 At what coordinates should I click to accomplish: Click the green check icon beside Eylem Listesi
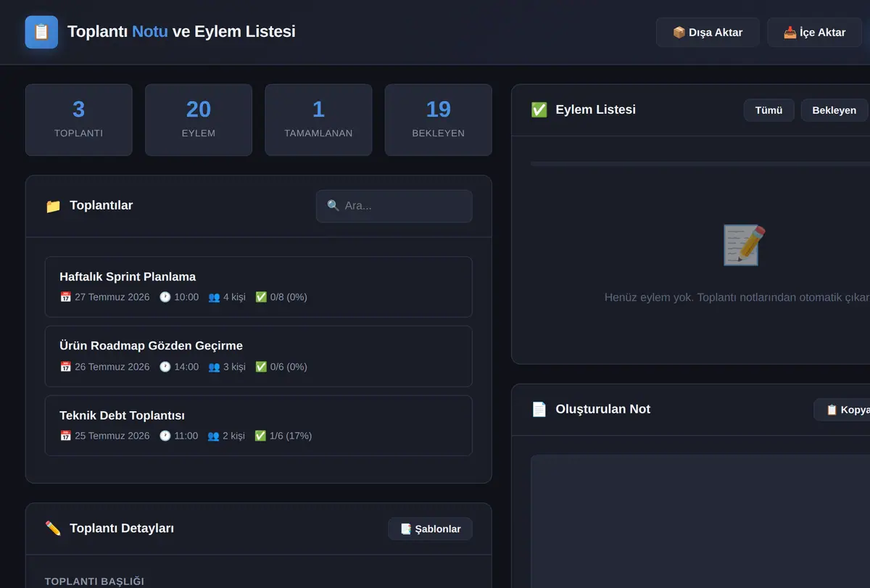tap(539, 109)
